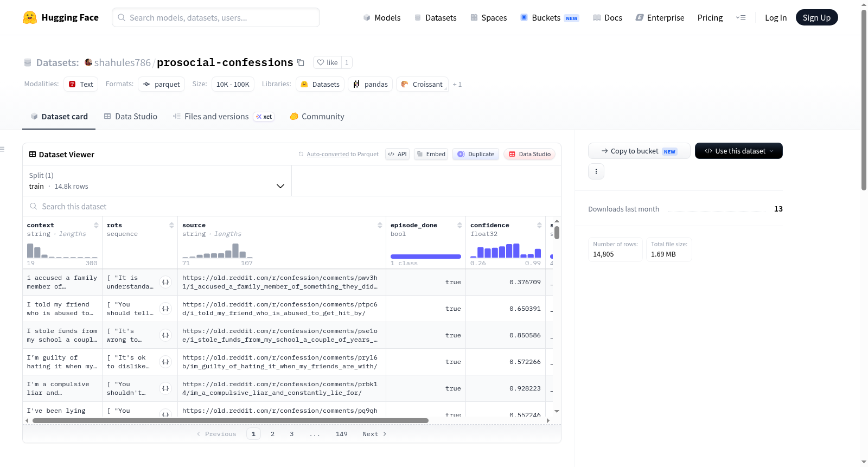Click the Hugging Face logo emoji
This screenshot has height=467, width=868.
30,17
